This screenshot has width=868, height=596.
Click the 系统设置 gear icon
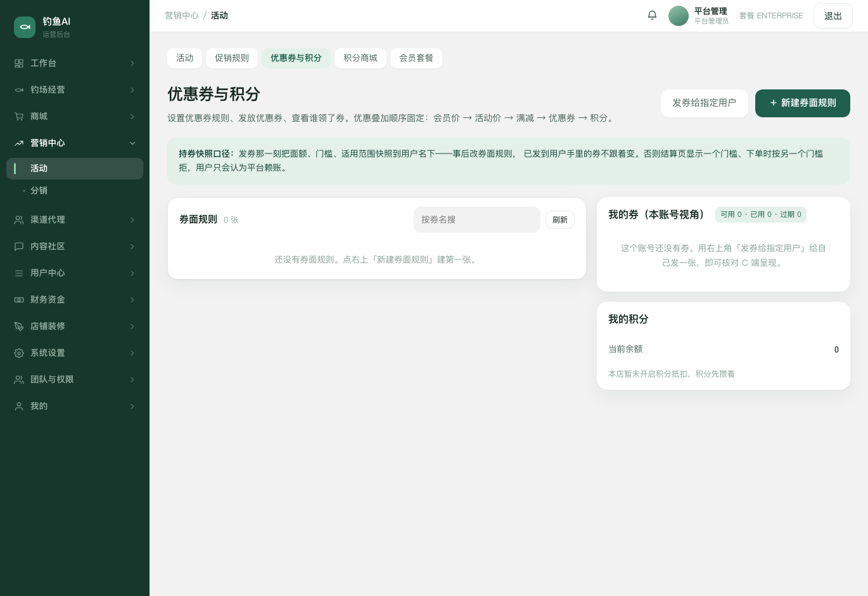click(x=19, y=353)
